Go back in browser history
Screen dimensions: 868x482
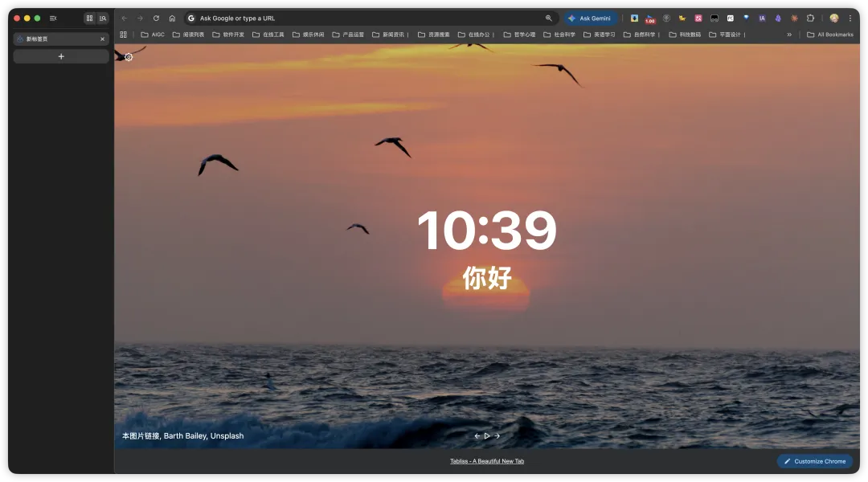point(124,18)
